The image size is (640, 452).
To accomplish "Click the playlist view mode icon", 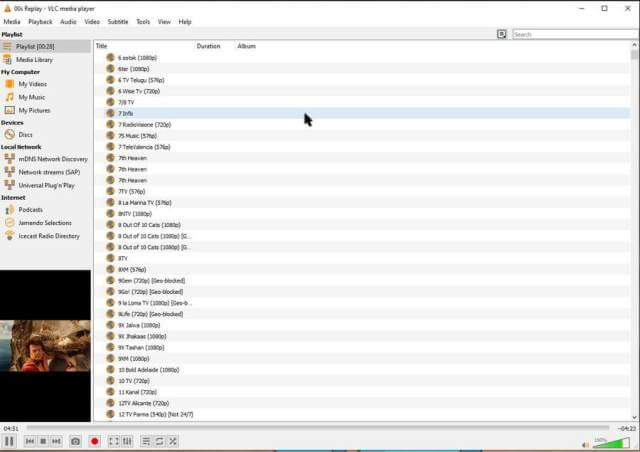I will click(502, 34).
